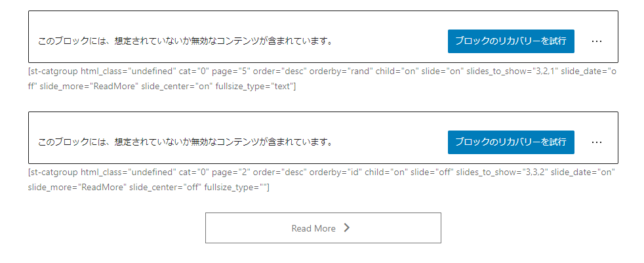Image resolution: width=644 pixels, height=263 pixels.
Task: Click slide_more="ReadMore" in the first shortcode
Action: pyautogui.click(x=89, y=87)
